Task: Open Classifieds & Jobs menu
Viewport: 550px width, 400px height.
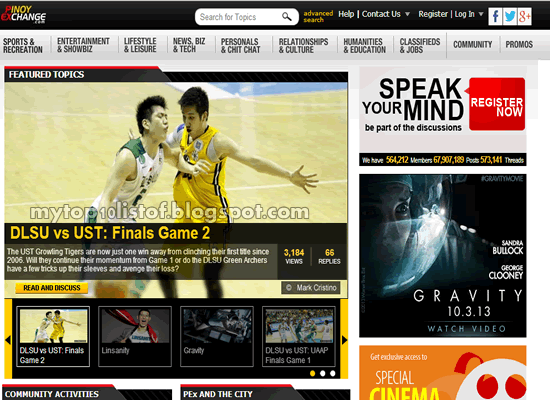Action: 420,45
